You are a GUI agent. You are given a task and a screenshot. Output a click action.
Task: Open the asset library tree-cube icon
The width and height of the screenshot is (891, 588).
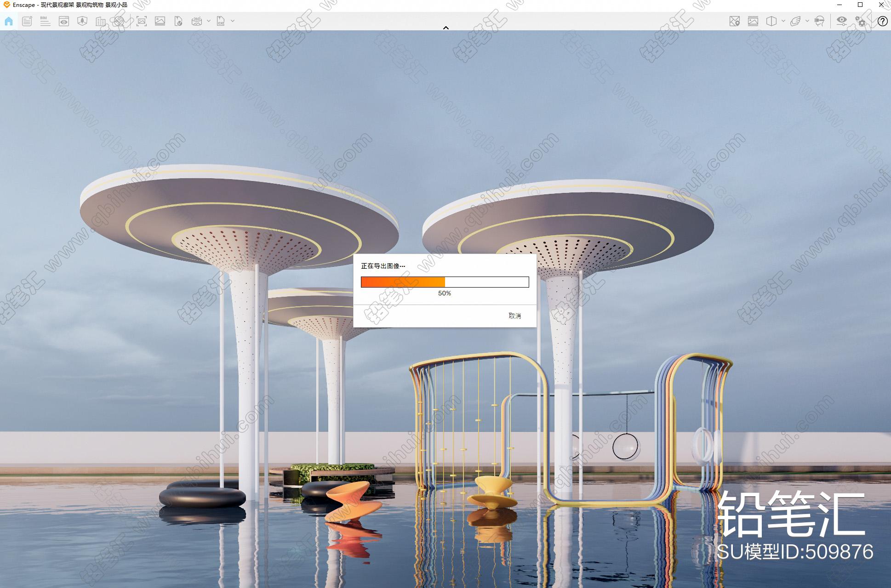click(82, 21)
